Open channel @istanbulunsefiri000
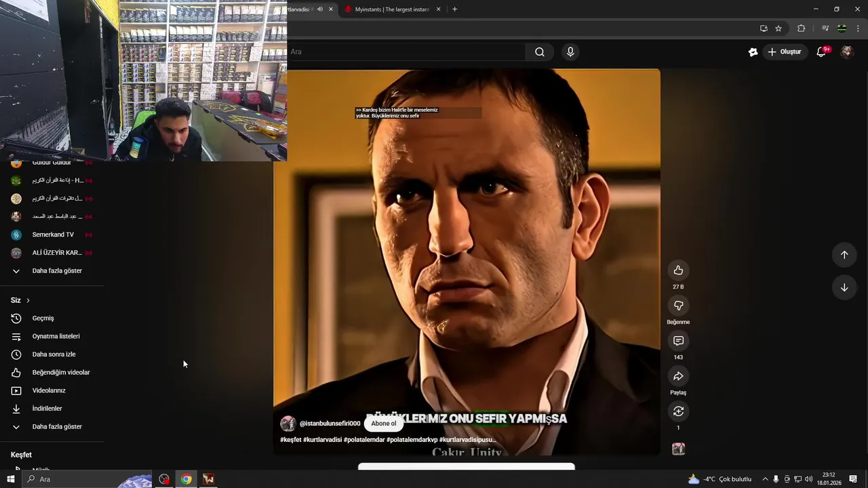The height and width of the screenshot is (488, 868). [x=330, y=424]
